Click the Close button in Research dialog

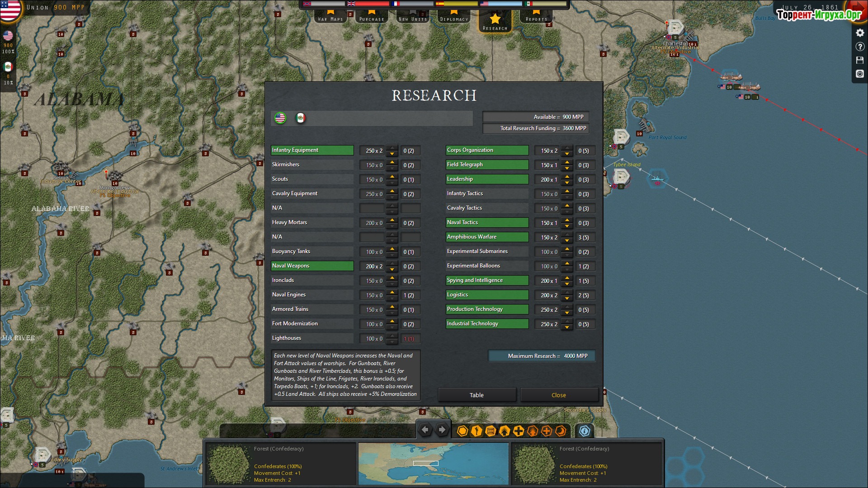click(x=558, y=395)
